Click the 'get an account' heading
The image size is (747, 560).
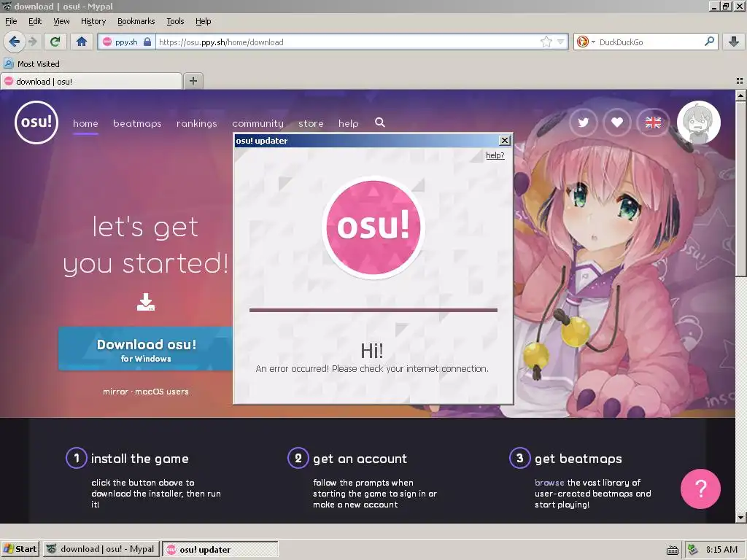(360, 459)
